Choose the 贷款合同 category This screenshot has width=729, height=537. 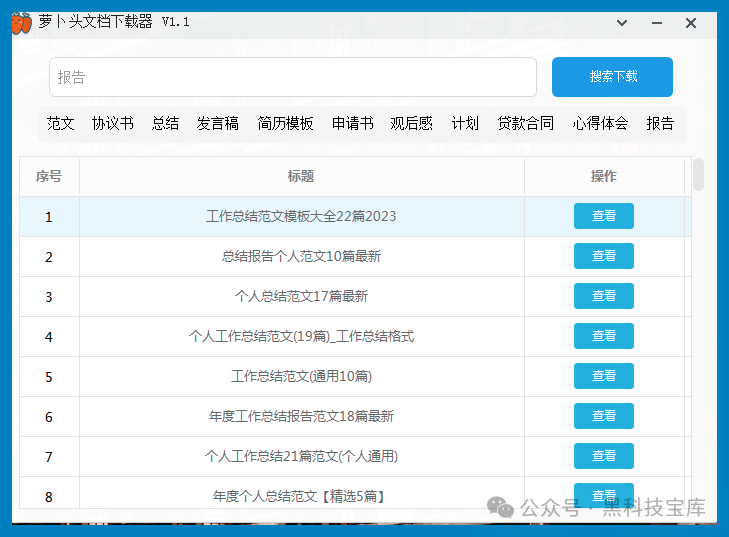tap(525, 124)
